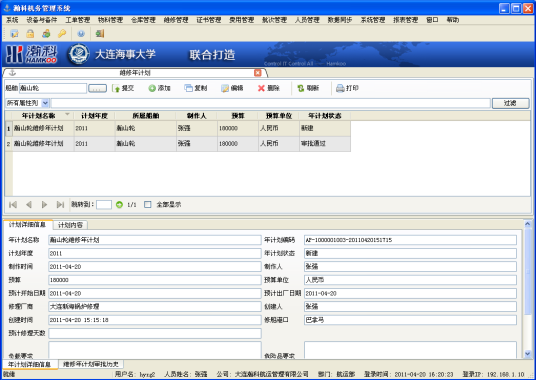Open the 费用管理 menu

click(242, 20)
